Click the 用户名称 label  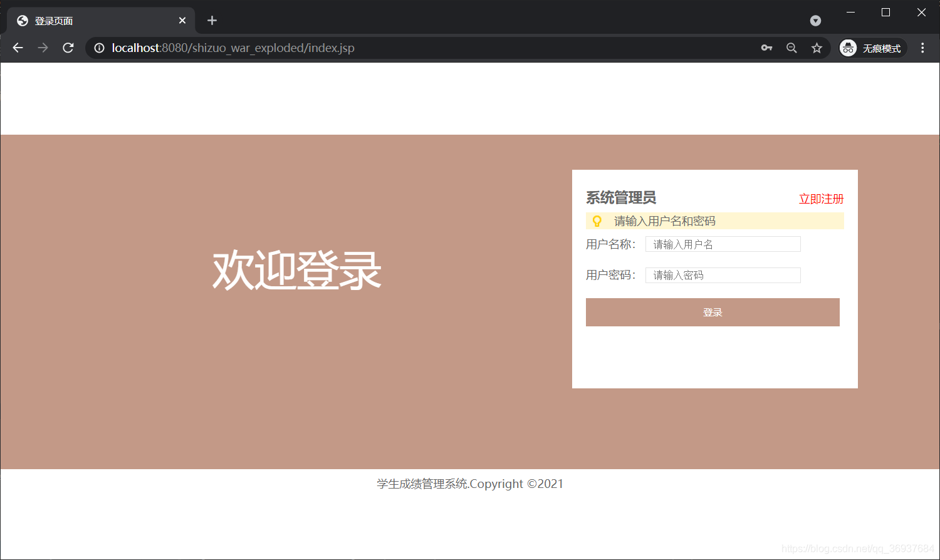[611, 244]
